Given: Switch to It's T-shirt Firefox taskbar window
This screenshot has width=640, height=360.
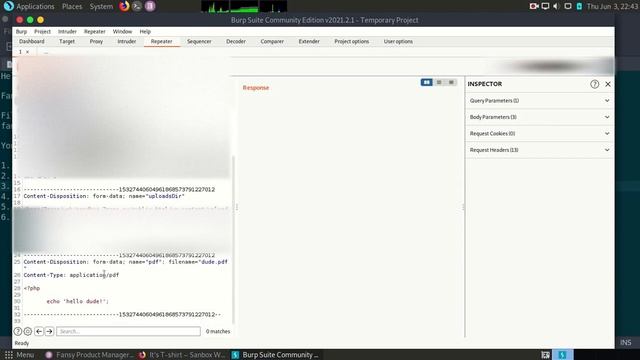Looking at the screenshot, I should (182, 355).
